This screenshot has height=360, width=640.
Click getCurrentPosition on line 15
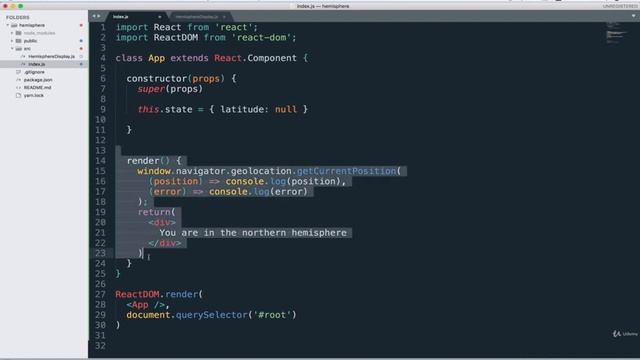point(346,171)
